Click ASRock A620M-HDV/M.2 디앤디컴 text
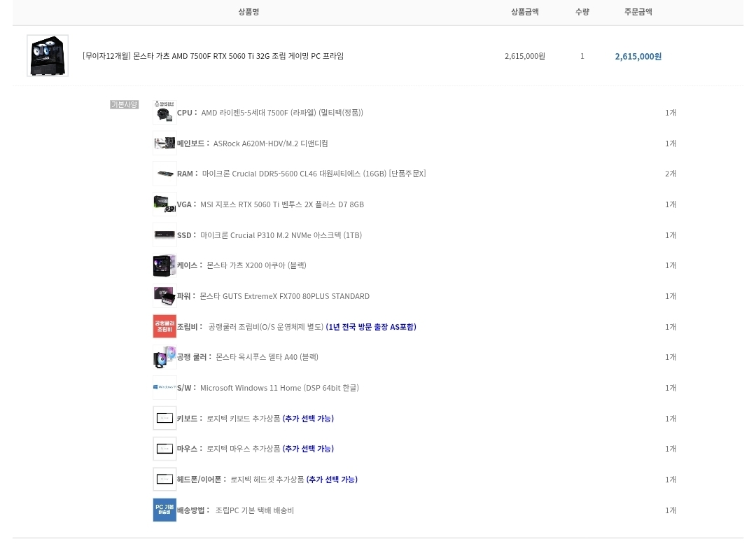This screenshot has width=756, height=544. 270,144
